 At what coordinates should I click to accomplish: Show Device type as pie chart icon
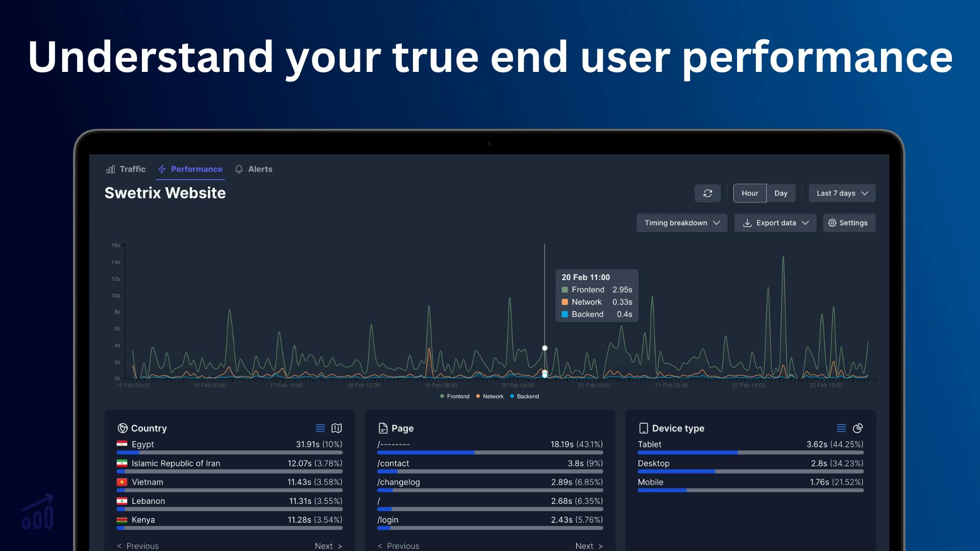click(859, 428)
